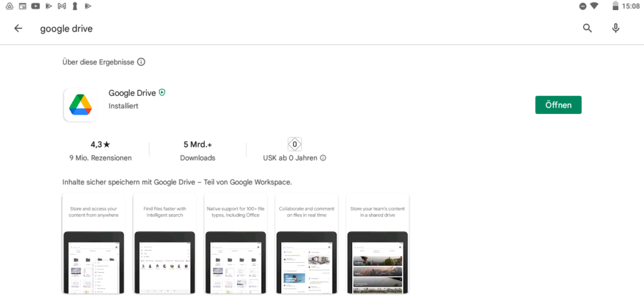Tap the calendar notification icon in status bar
The width and height of the screenshot is (644, 303).
coord(23,6)
